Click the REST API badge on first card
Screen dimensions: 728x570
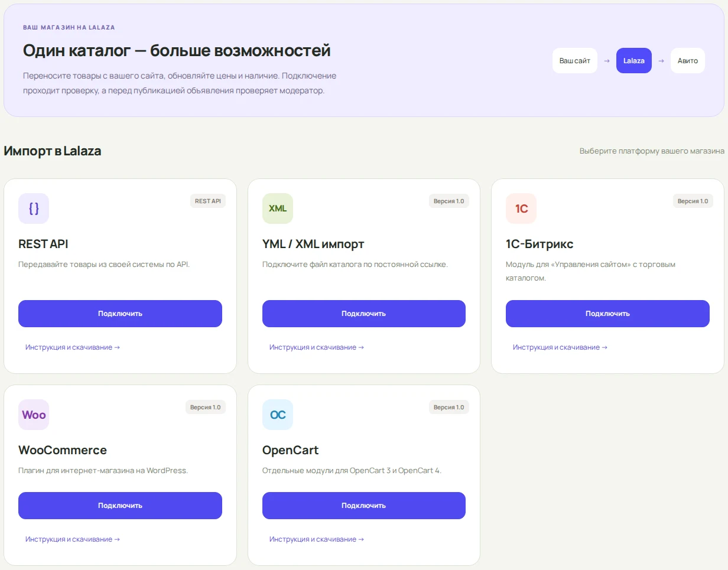[208, 201]
